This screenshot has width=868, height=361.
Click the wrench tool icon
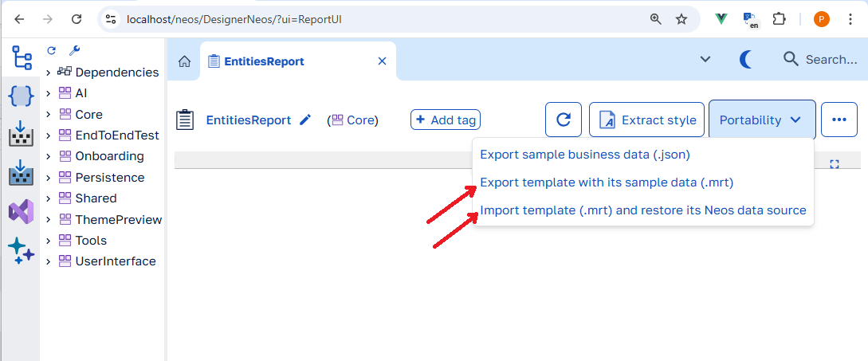point(73,51)
